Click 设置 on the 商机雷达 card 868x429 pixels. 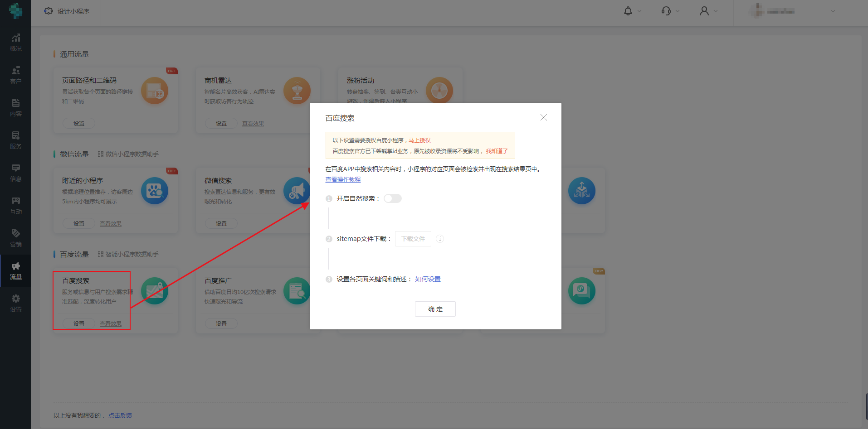[221, 123]
